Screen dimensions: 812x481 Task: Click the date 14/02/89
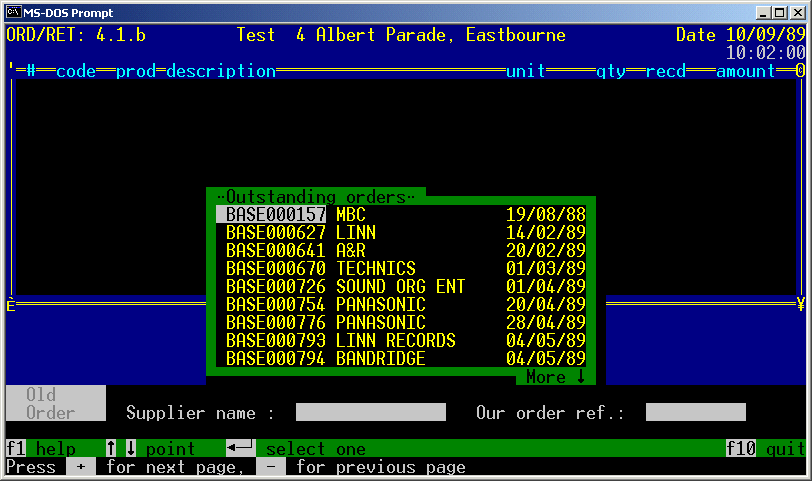(x=546, y=232)
